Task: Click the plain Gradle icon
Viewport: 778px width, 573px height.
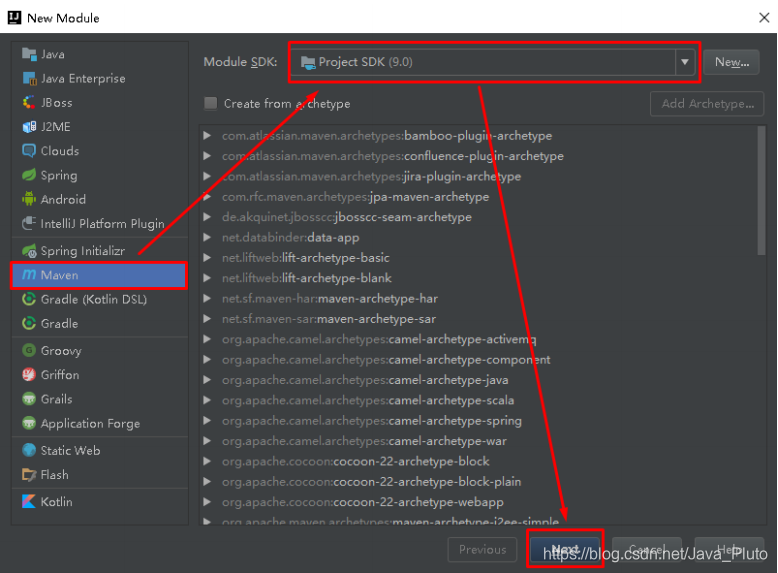Action: [x=29, y=323]
